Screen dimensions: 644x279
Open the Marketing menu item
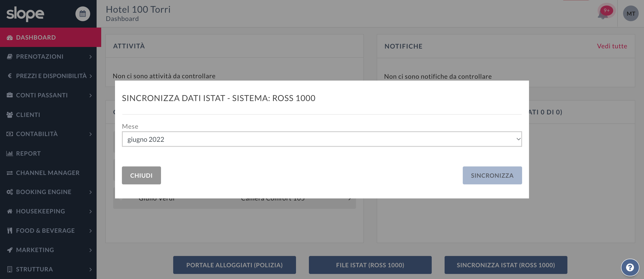(x=35, y=250)
